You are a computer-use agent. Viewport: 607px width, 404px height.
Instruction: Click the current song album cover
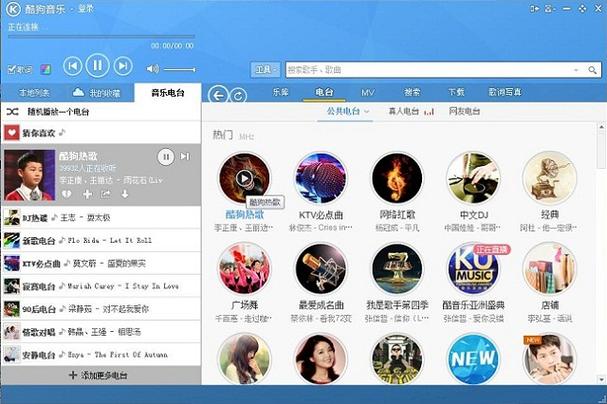click(x=29, y=175)
